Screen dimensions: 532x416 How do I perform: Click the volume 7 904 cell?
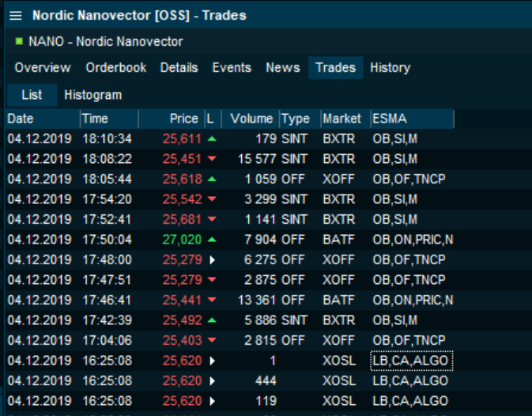point(261,240)
